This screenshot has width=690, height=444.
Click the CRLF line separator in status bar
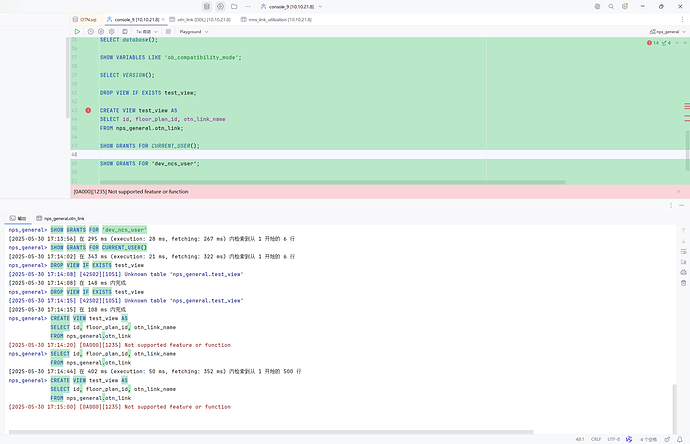click(x=596, y=439)
